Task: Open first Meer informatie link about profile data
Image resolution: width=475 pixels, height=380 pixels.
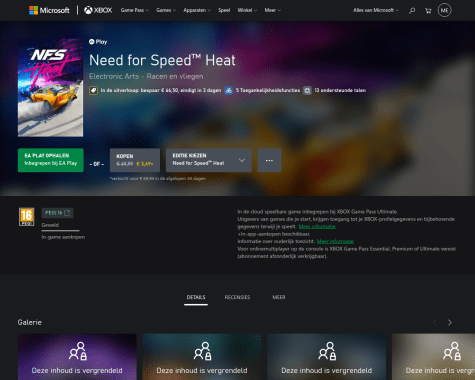Action: 317,227
